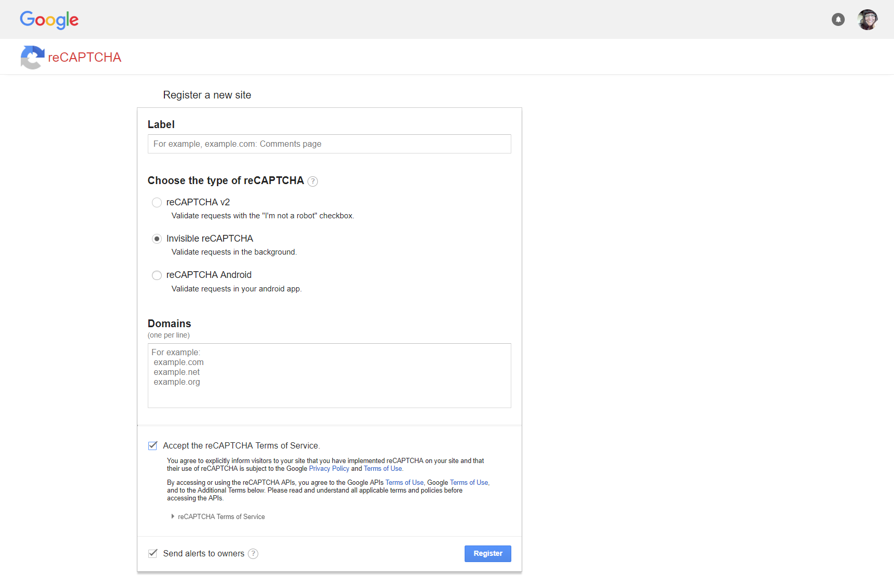
Task: Open the Google Privacy Policy link
Action: pos(329,469)
